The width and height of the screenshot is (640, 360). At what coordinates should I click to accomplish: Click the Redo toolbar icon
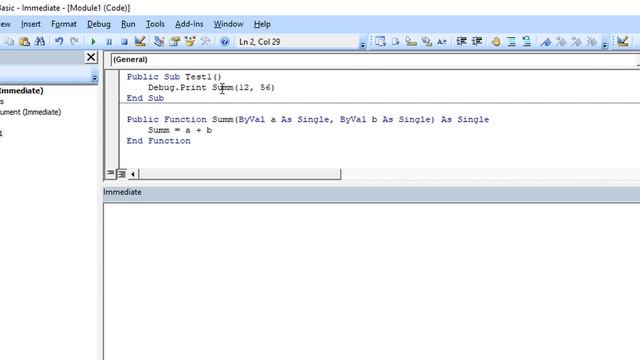[74, 41]
